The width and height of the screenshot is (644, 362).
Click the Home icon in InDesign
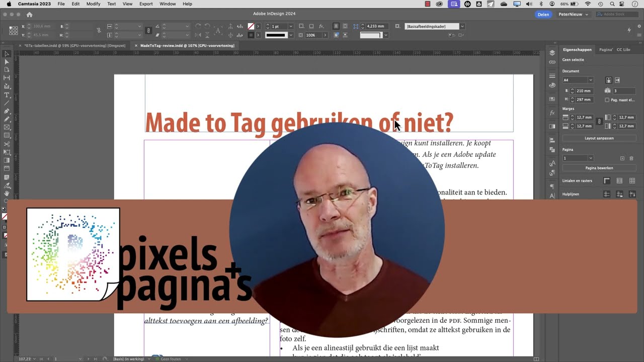coord(29,15)
